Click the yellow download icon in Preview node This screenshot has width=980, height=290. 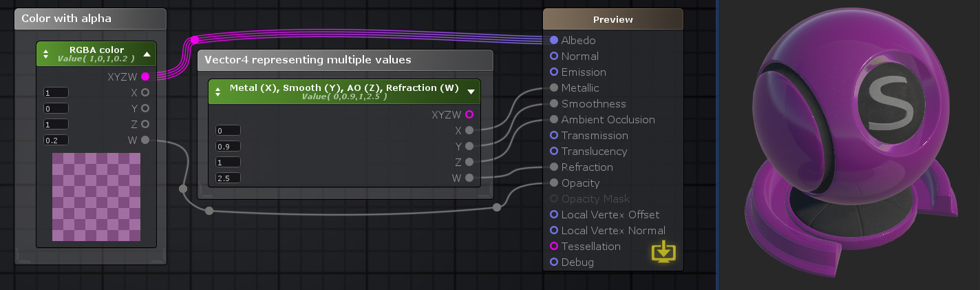click(663, 252)
